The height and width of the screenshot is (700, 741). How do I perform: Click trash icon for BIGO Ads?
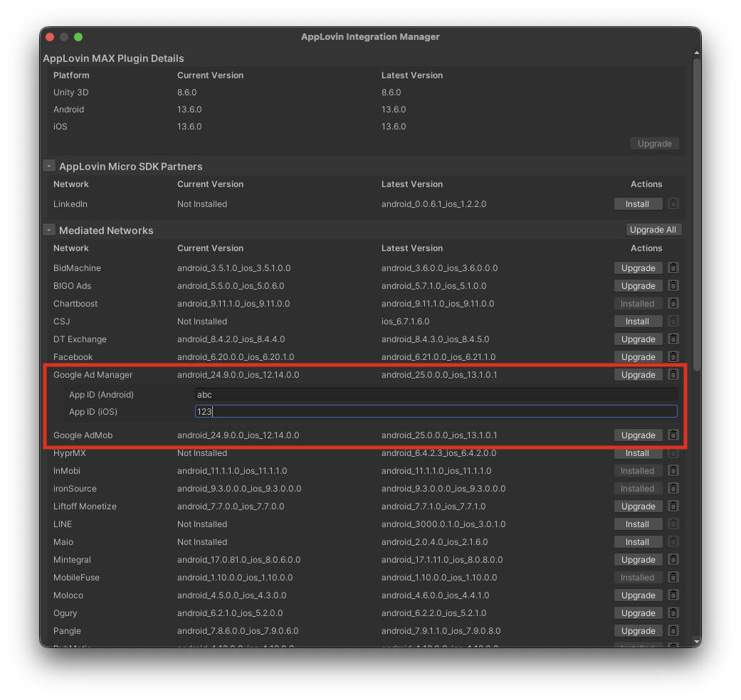673,286
